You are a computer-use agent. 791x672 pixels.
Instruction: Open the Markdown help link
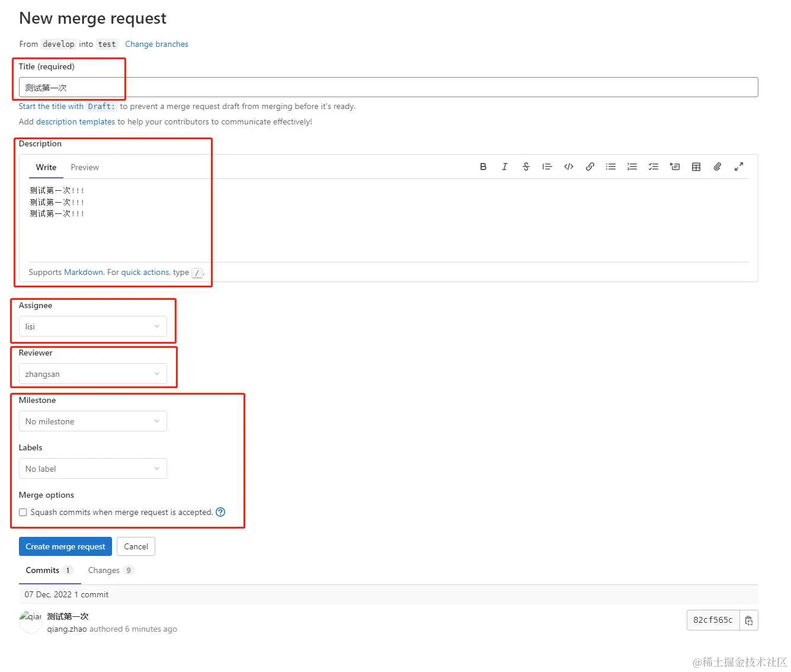[84, 272]
